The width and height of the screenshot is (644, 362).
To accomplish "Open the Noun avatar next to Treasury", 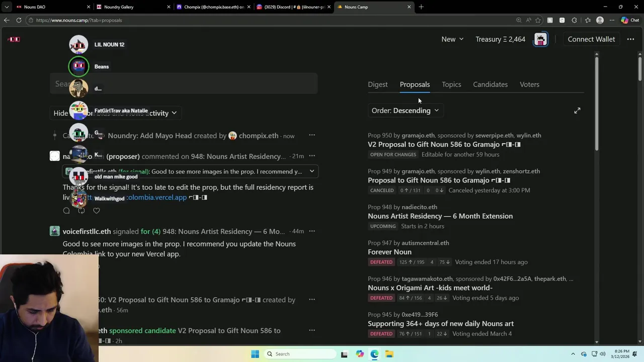I will (541, 39).
